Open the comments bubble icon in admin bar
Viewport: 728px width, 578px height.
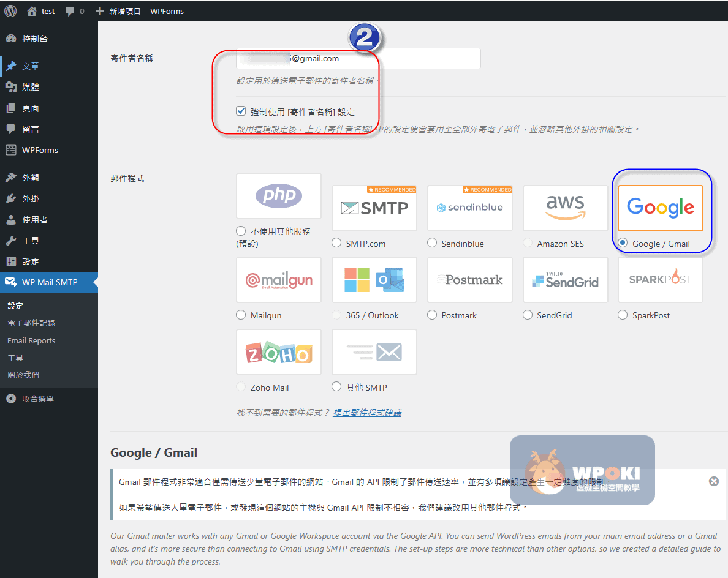(x=70, y=11)
